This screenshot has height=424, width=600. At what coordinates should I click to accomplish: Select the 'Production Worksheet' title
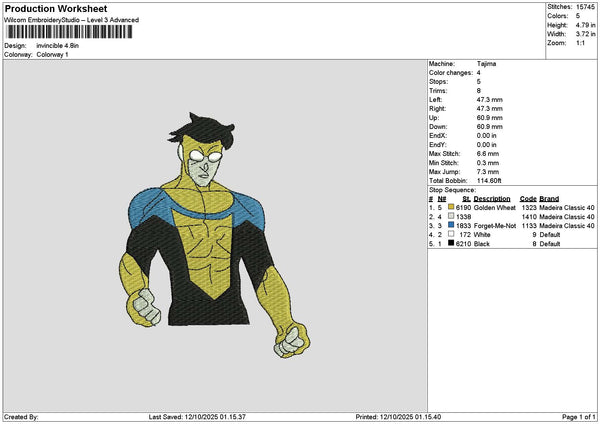coord(56,8)
